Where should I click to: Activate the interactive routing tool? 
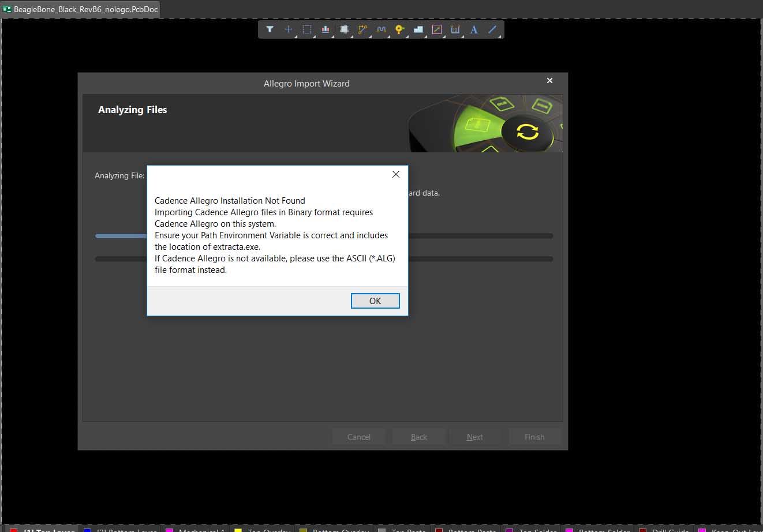point(362,29)
